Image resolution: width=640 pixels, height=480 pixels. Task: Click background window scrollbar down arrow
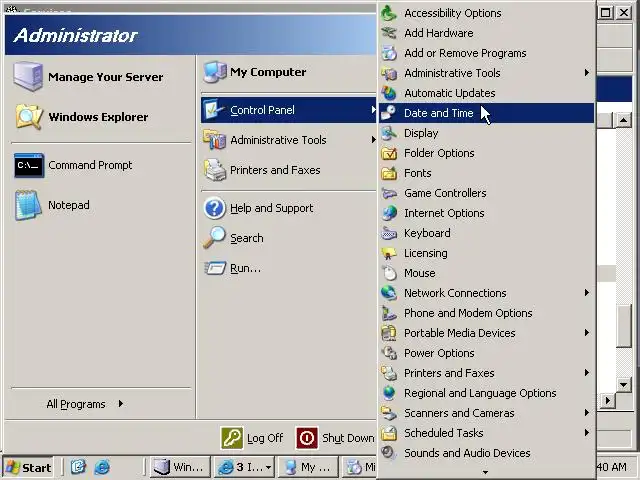point(623,384)
